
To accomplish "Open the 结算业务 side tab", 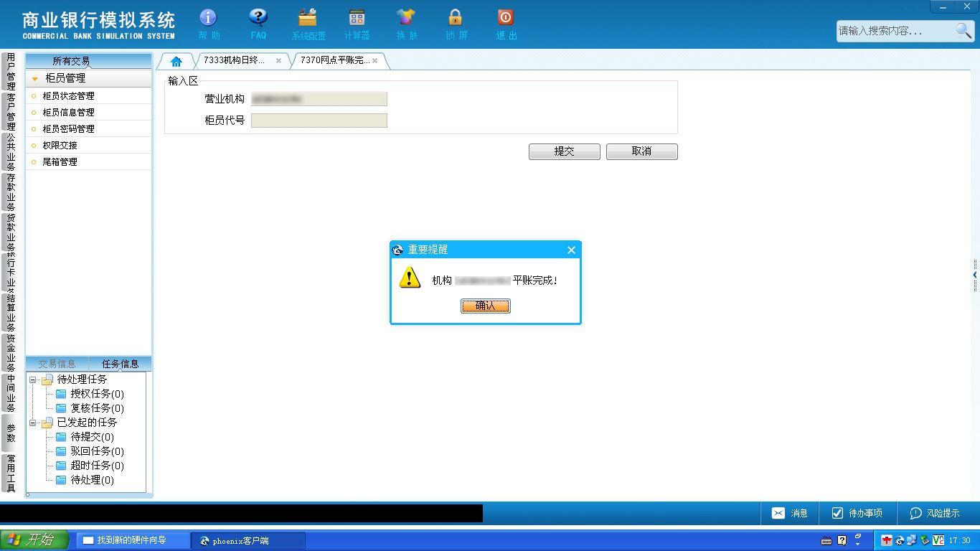I will [10, 313].
